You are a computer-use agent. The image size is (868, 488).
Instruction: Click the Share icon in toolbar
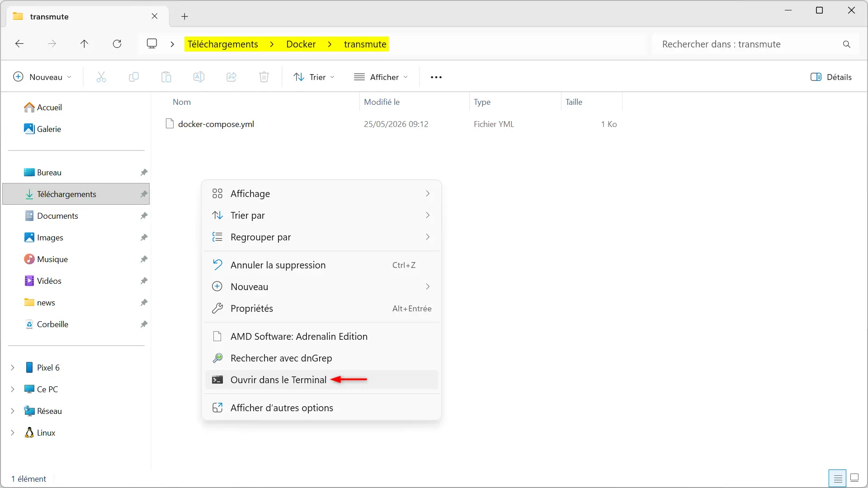(x=231, y=77)
